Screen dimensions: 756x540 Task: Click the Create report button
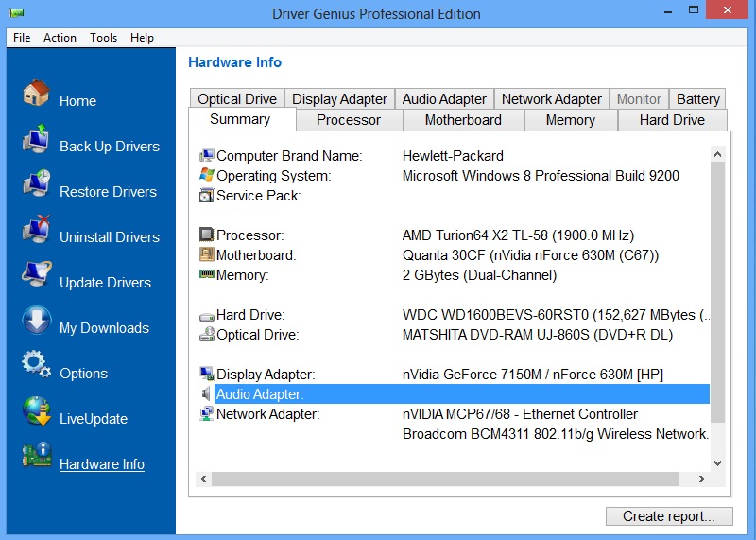click(669, 515)
